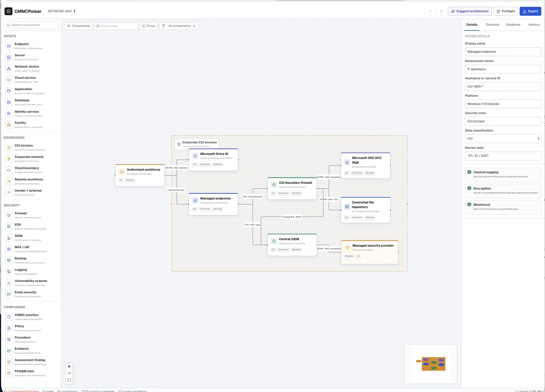
Task: Pick the Vulnerability scanner palette icon
Action: click(x=9, y=283)
